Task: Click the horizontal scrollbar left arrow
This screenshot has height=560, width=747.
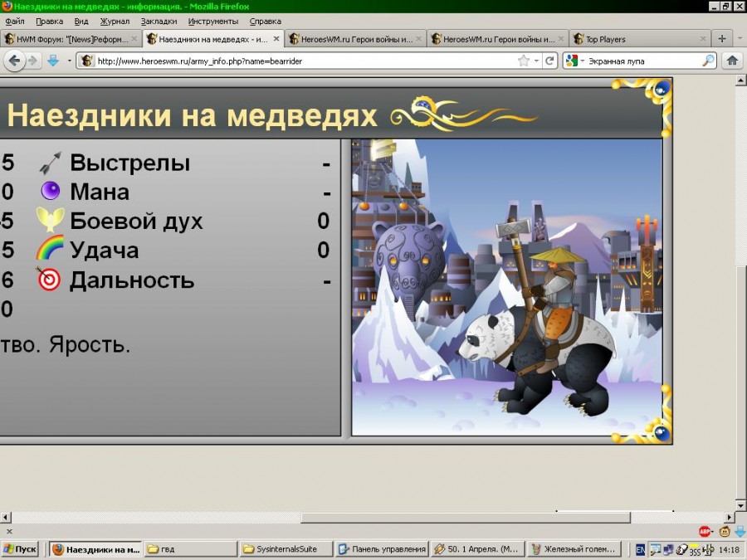Action: 5,517
